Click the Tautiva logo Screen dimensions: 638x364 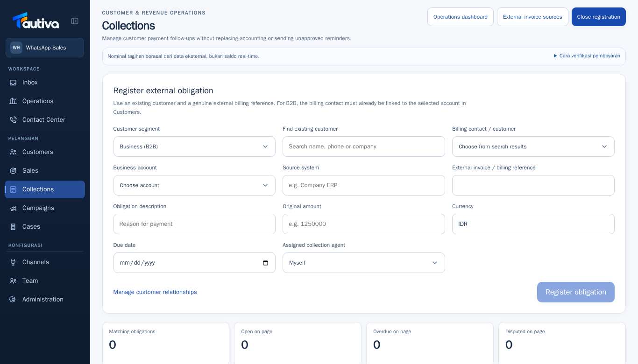pos(35,21)
